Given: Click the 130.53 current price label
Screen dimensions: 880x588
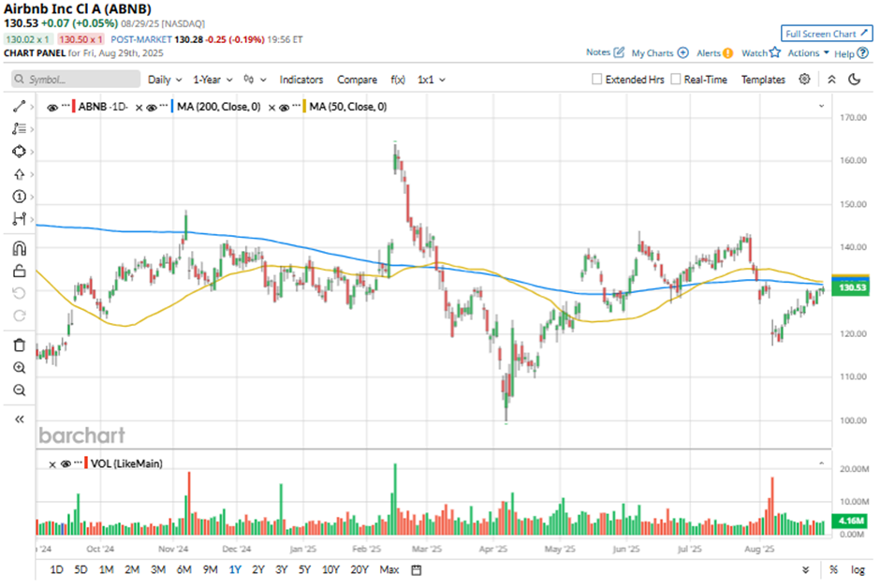Looking at the screenshot, I should 851,287.
